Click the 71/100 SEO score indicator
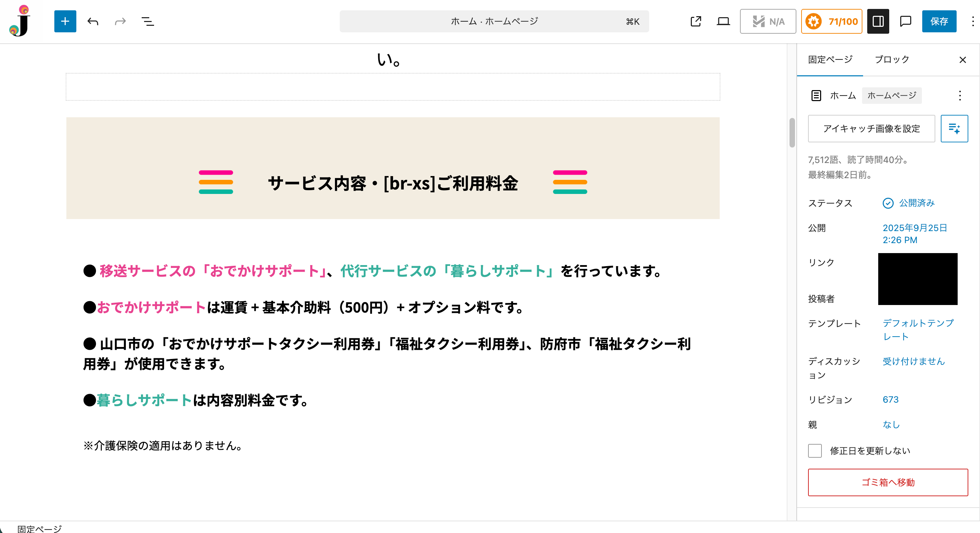Screen dimensions: 980x533 [832, 21]
